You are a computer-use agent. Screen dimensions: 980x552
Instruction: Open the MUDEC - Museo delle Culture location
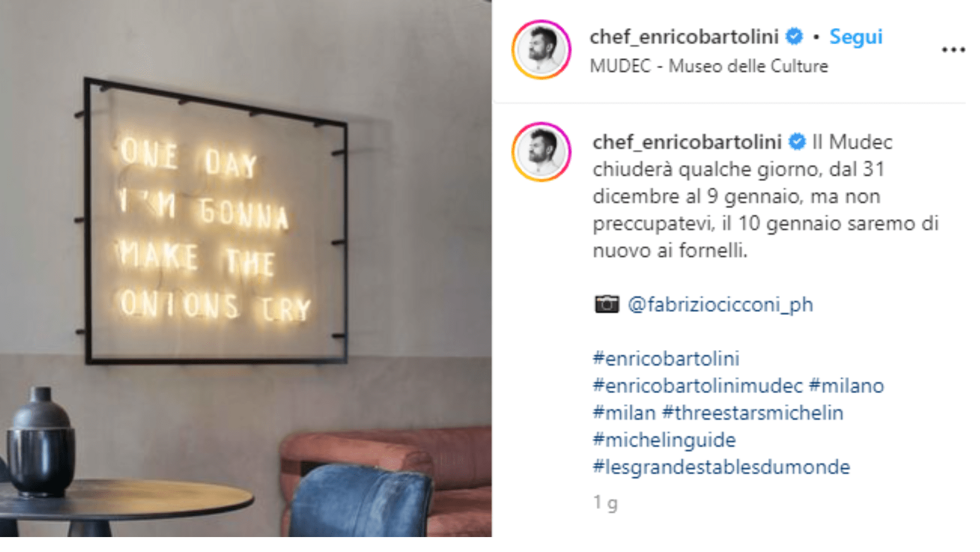[x=709, y=66]
